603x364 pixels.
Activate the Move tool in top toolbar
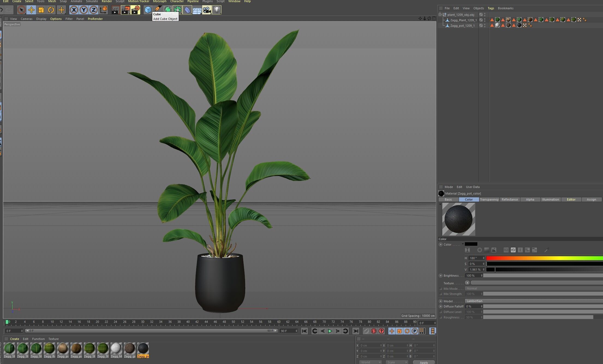31,10
